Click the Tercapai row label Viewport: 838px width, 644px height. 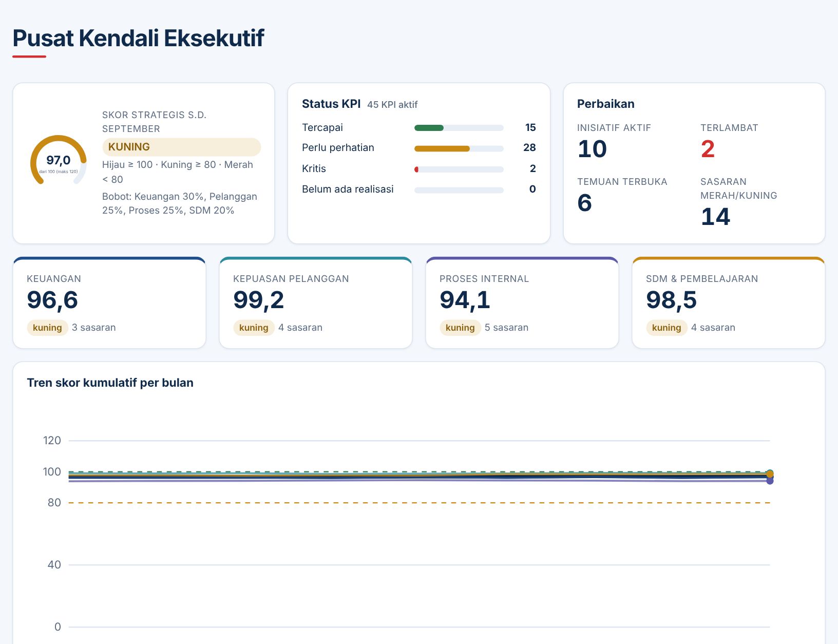coord(322,127)
